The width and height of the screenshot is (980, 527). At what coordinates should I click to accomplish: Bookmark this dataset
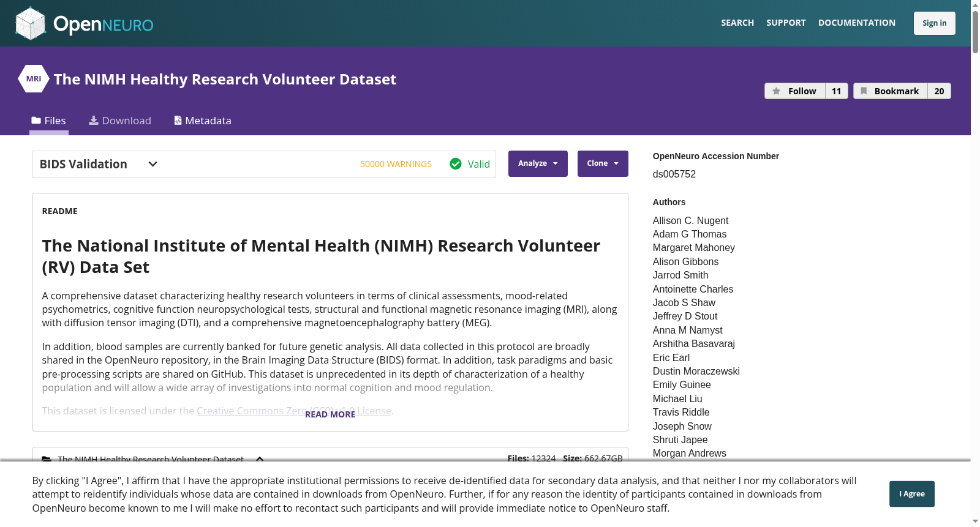[x=891, y=91]
